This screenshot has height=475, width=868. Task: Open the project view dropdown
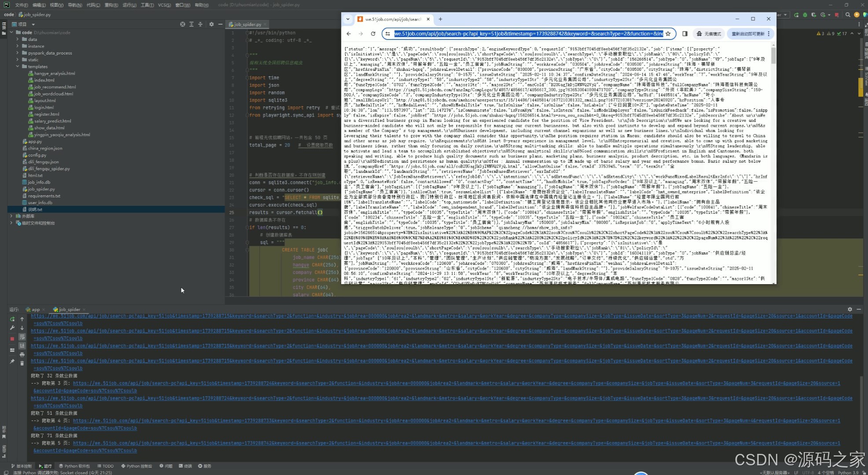(x=33, y=24)
